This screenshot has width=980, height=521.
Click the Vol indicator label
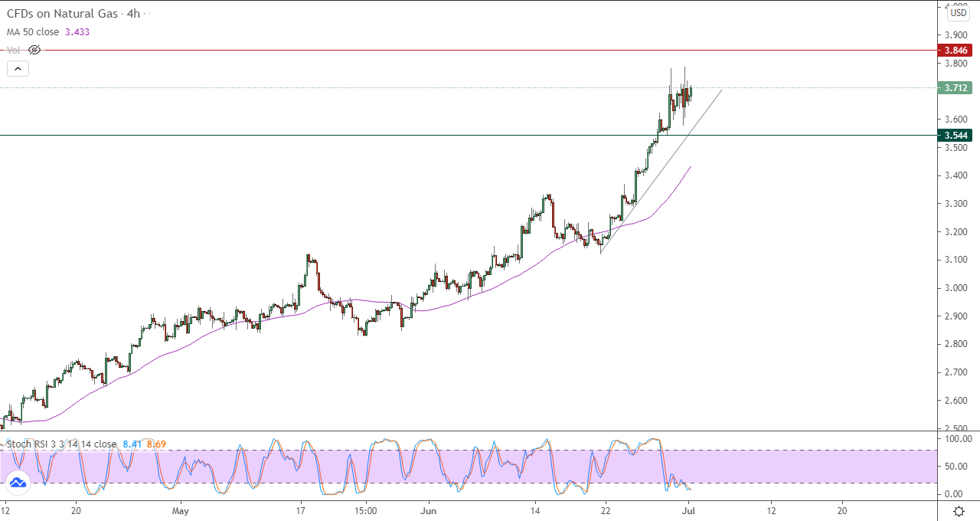coord(14,50)
